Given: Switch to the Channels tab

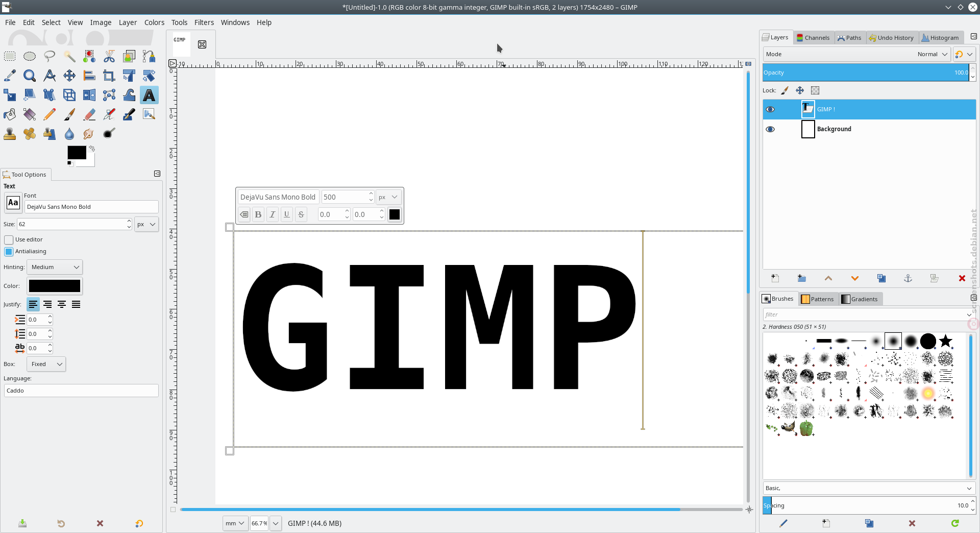Looking at the screenshot, I should coord(813,38).
